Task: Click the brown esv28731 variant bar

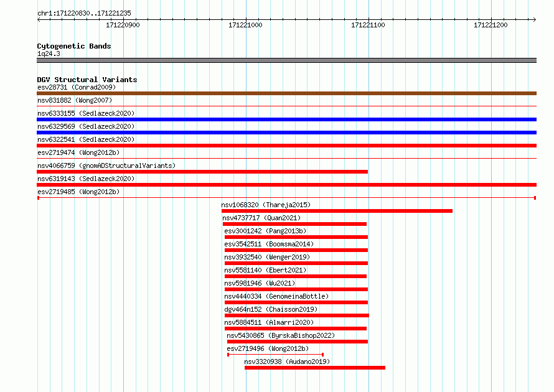Action: coord(286,93)
